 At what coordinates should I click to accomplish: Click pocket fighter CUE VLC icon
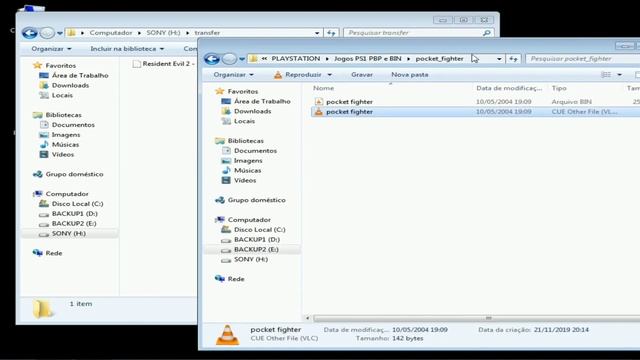pos(319,111)
